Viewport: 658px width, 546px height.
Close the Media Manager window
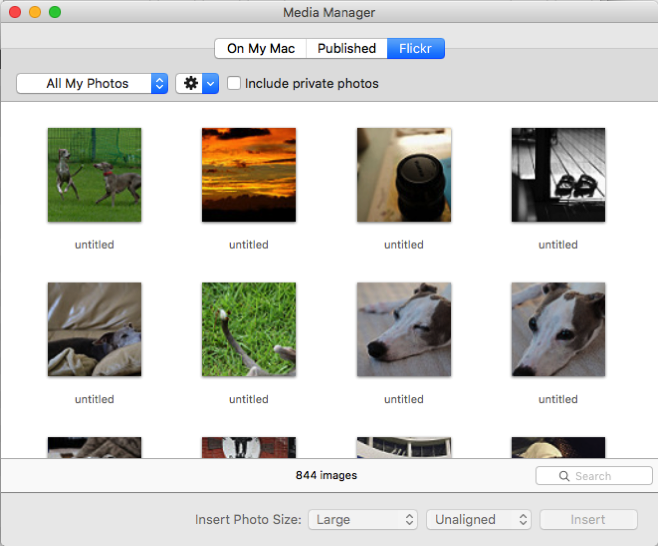click(x=15, y=12)
